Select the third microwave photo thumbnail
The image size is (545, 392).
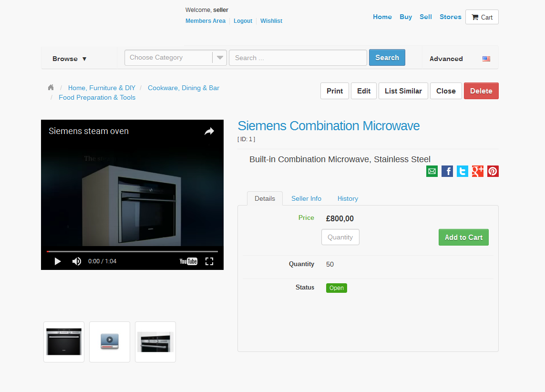tap(155, 342)
